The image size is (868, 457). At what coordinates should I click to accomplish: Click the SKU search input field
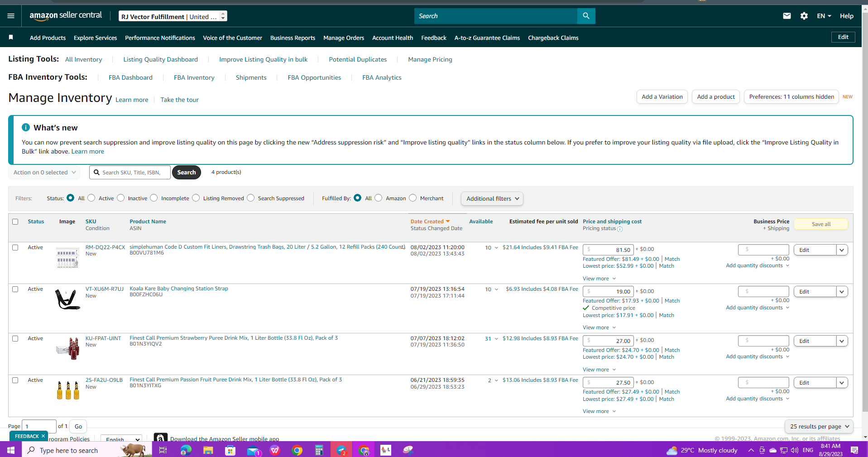coord(130,172)
